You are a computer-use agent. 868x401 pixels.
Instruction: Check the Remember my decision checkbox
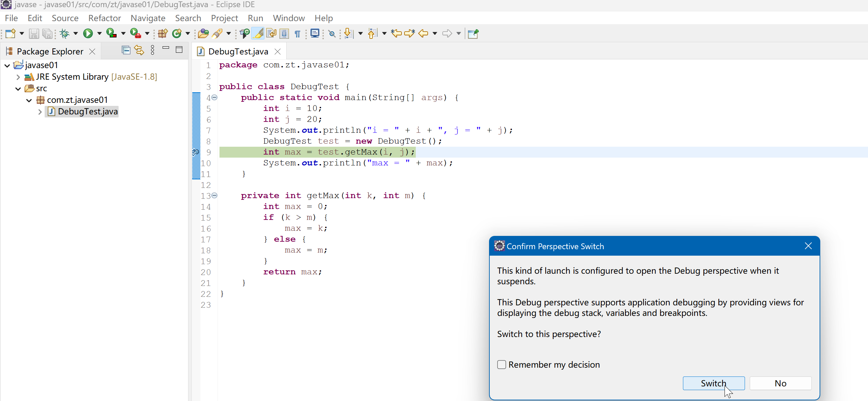tap(501, 365)
